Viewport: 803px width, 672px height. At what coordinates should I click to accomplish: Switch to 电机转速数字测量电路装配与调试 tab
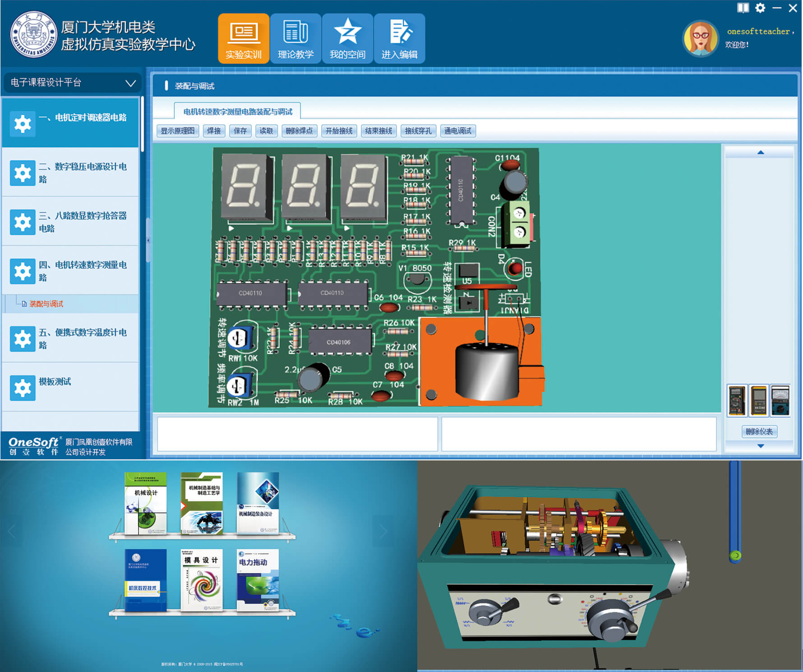click(237, 111)
